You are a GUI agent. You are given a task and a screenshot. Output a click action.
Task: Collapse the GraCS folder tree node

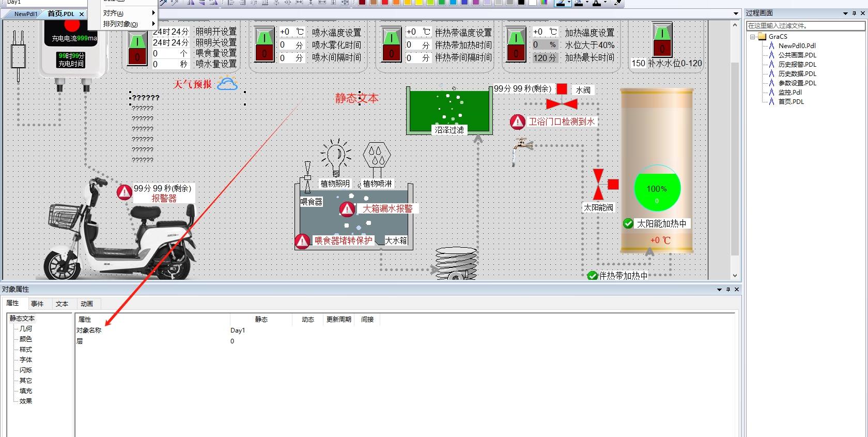point(753,37)
